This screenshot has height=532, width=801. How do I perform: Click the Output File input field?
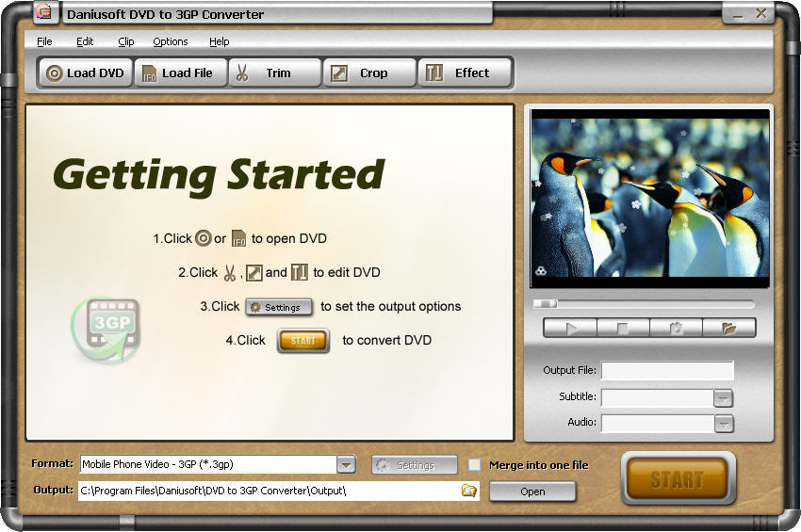(667, 371)
